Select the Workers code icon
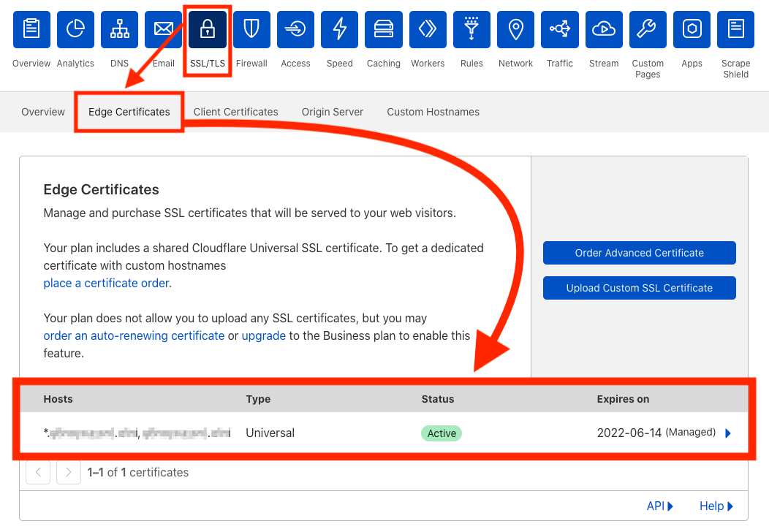 (x=428, y=29)
